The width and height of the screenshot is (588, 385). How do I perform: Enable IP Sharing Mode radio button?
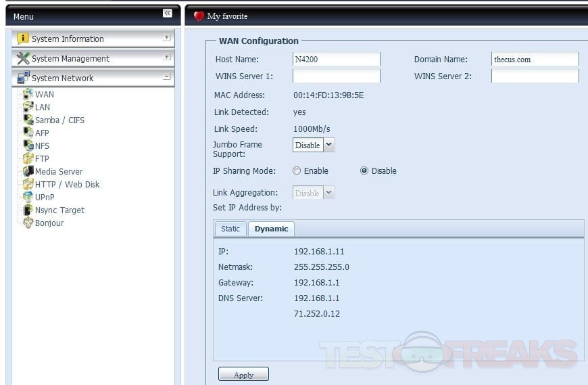click(297, 171)
